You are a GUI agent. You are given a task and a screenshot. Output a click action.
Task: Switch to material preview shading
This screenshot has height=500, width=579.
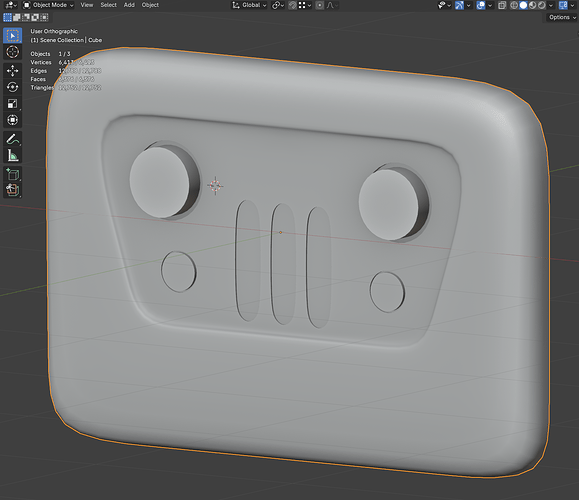[x=532, y=5]
